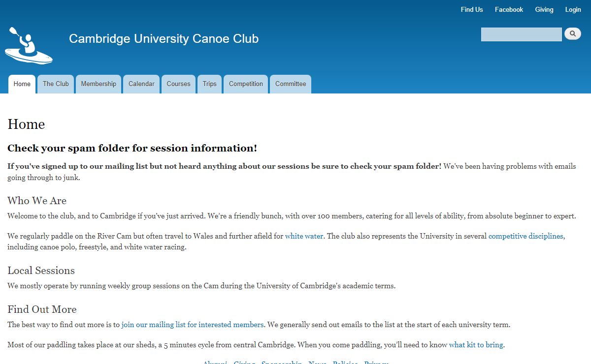Select the Home tab
This screenshot has height=364, width=591.
[22, 84]
